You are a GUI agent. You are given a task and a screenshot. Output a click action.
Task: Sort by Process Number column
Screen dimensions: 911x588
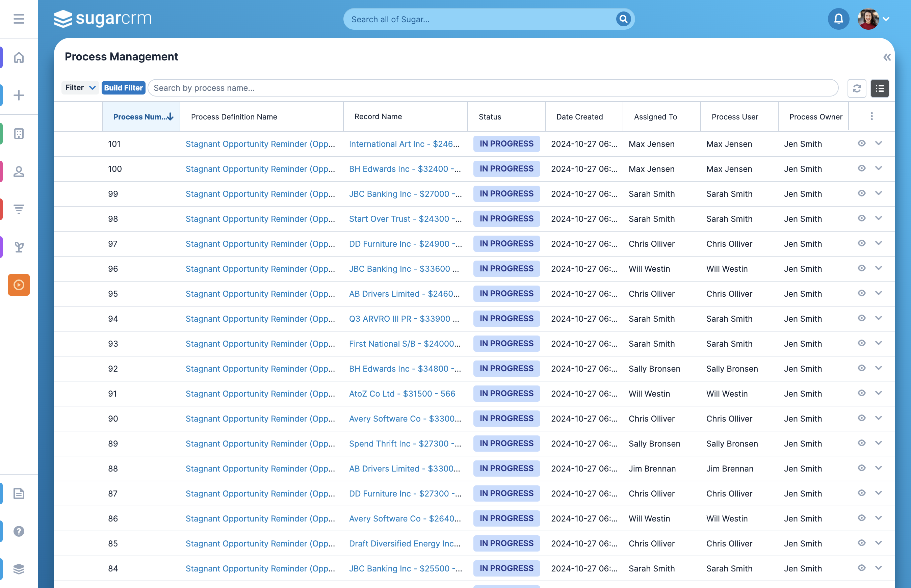coord(141,117)
